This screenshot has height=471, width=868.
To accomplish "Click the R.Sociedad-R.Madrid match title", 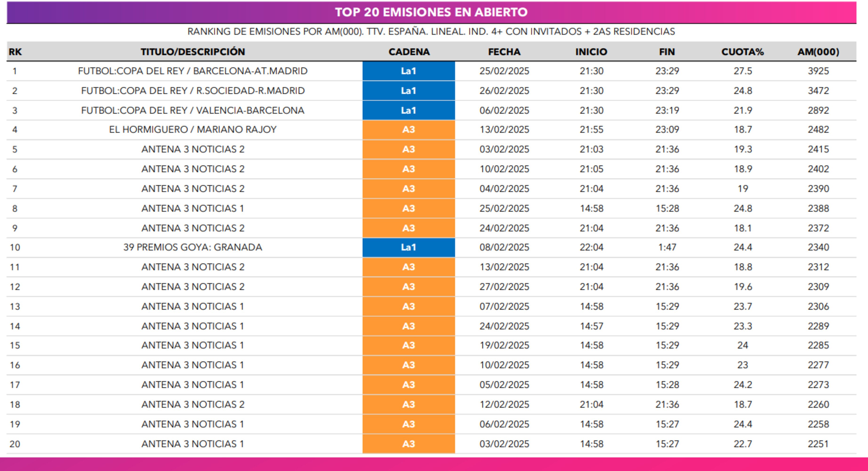I will click(193, 91).
